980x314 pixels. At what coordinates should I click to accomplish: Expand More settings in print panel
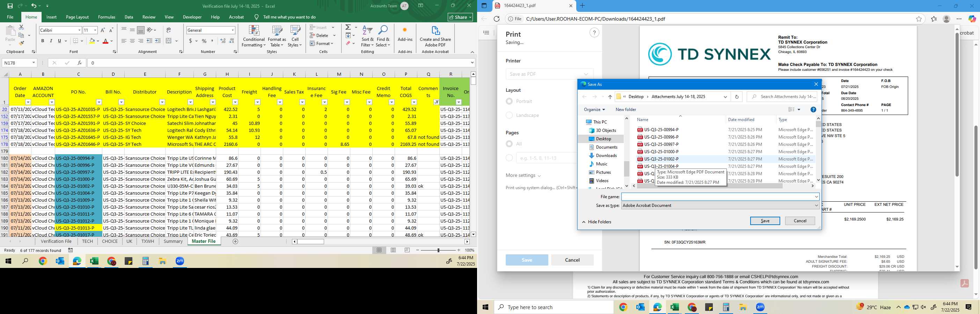pos(523,175)
